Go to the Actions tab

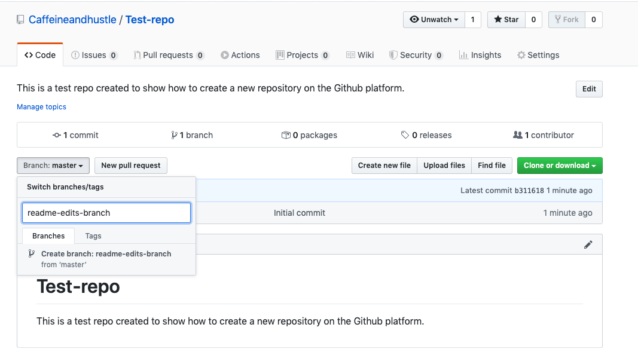coord(240,55)
